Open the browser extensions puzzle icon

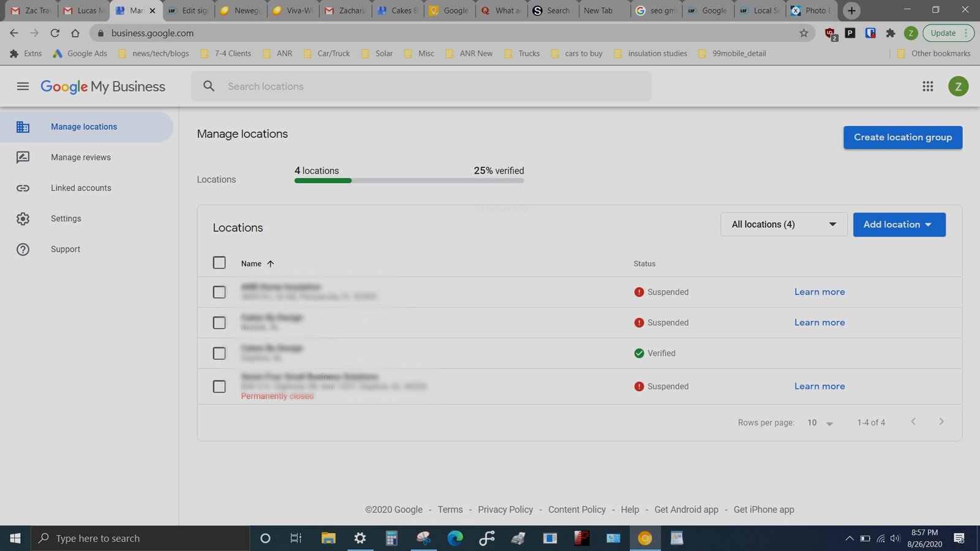pyautogui.click(x=891, y=33)
